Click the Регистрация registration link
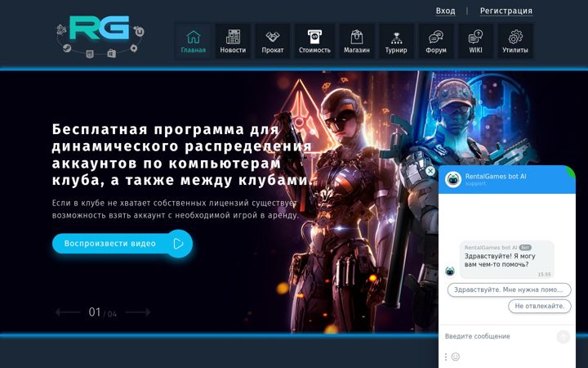The width and height of the screenshot is (588, 368). [x=506, y=11]
